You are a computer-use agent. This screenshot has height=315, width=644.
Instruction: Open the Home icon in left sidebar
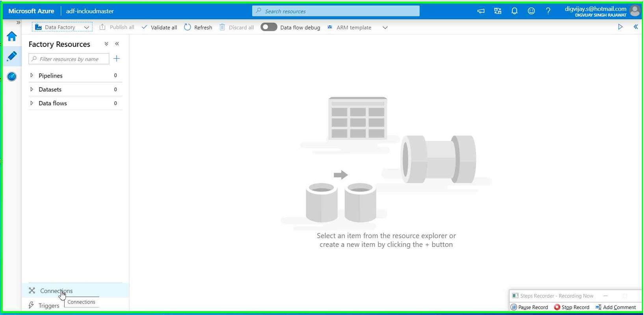pos(12,36)
